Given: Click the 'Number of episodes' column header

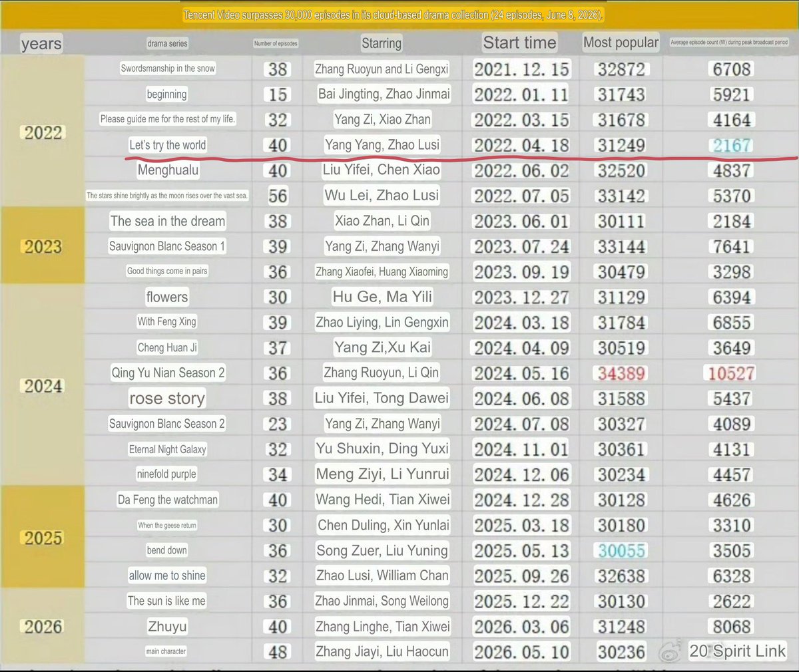Looking at the screenshot, I should (x=276, y=43).
